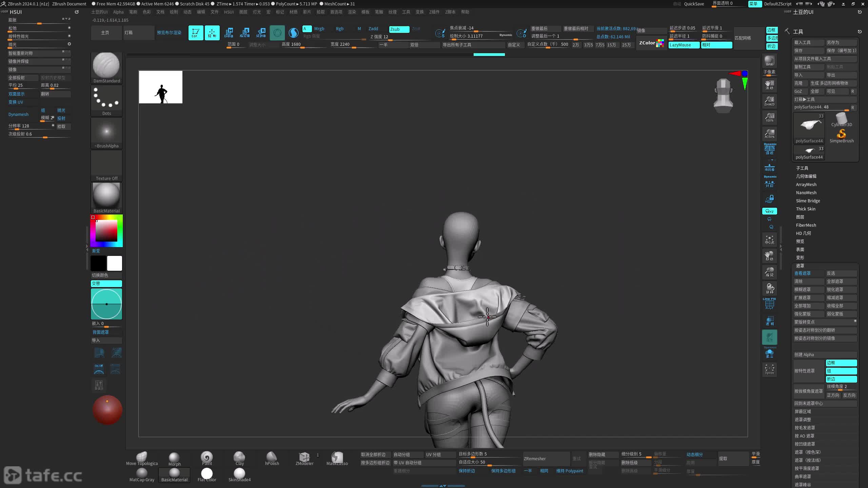Click the BPR render icon
This screenshot has height=488, width=868.
tap(769, 61)
